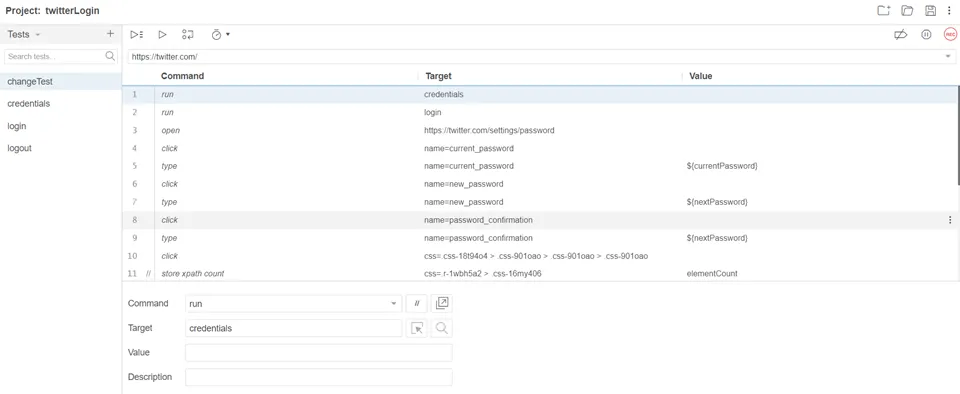Open the base URL dropdown arrow
960x394 pixels.
[x=948, y=56]
